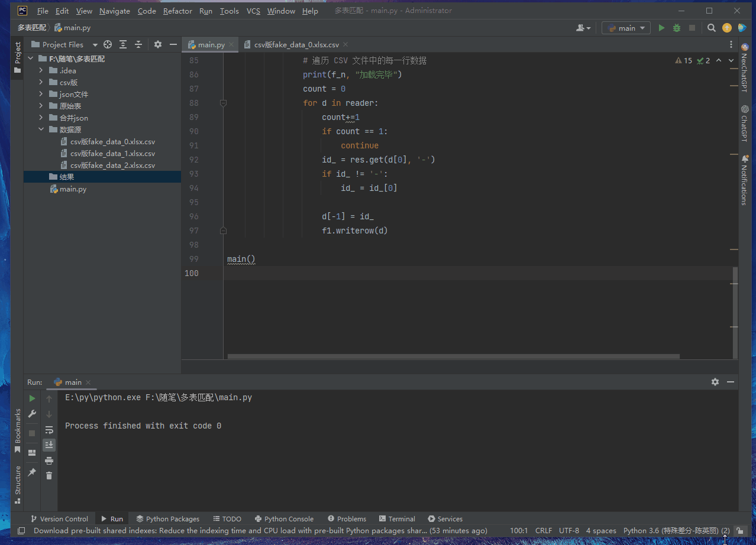Expand the csv版 folder in project tree
This screenshot has width=756, height=545.
(41, 83)
